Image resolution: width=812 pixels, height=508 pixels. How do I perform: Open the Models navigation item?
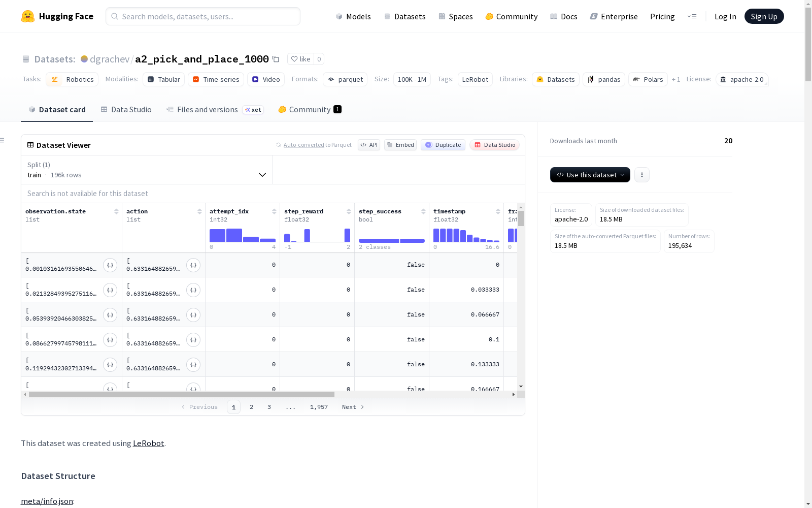tap(353, 16)
